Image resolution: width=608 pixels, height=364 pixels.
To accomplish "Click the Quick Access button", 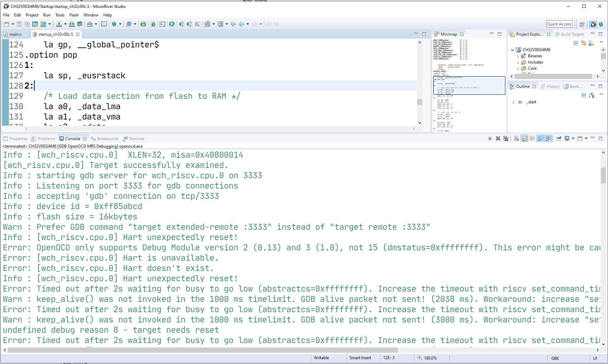I will (559, 24).
